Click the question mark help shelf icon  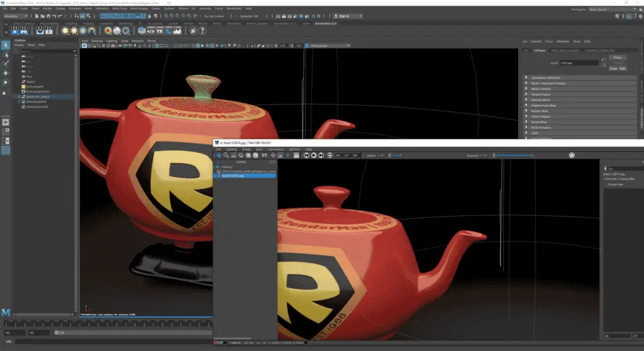[x=202, y=31]
